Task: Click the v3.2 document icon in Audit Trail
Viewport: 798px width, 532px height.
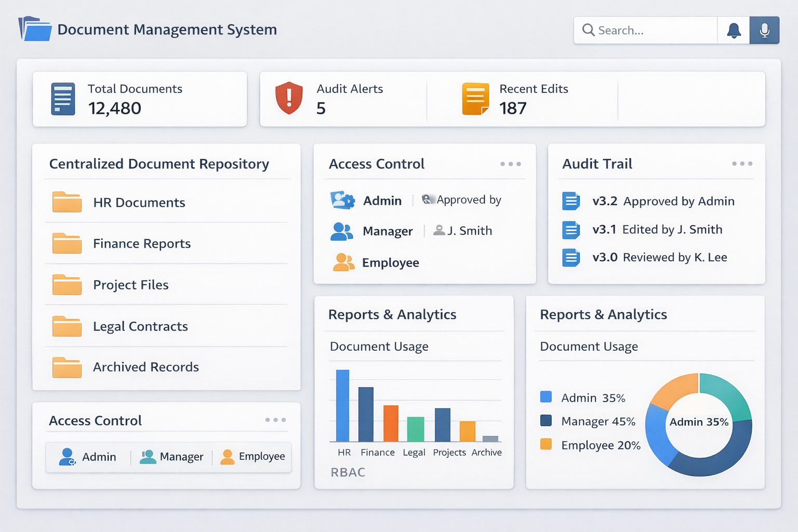Action: (x=571, y=201)
